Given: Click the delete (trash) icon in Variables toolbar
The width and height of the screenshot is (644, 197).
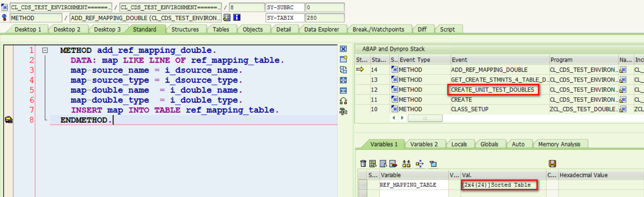Looking at the screenshot, I should (x=363, y=164).
